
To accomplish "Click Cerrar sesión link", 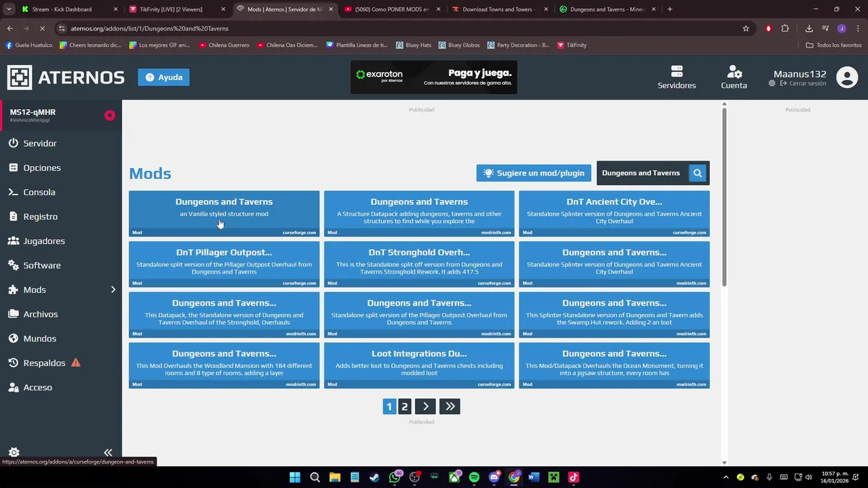I will coord(803,83).
